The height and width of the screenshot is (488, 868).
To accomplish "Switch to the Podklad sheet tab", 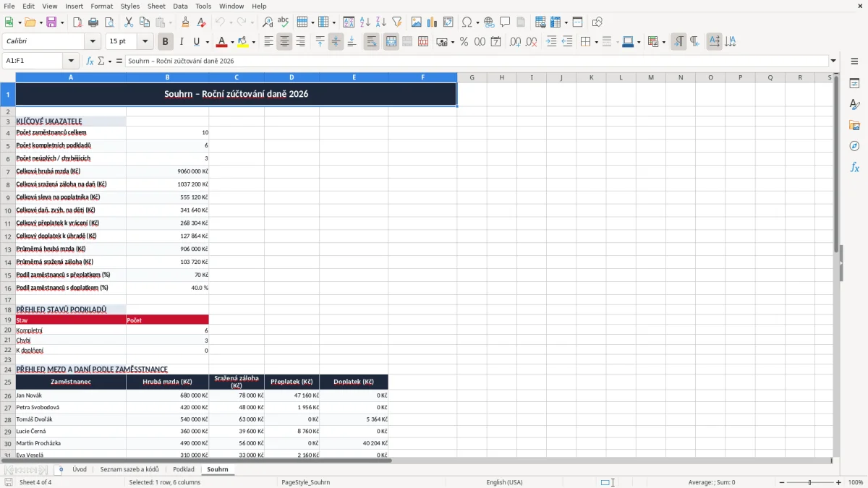I will coord(184,469).
